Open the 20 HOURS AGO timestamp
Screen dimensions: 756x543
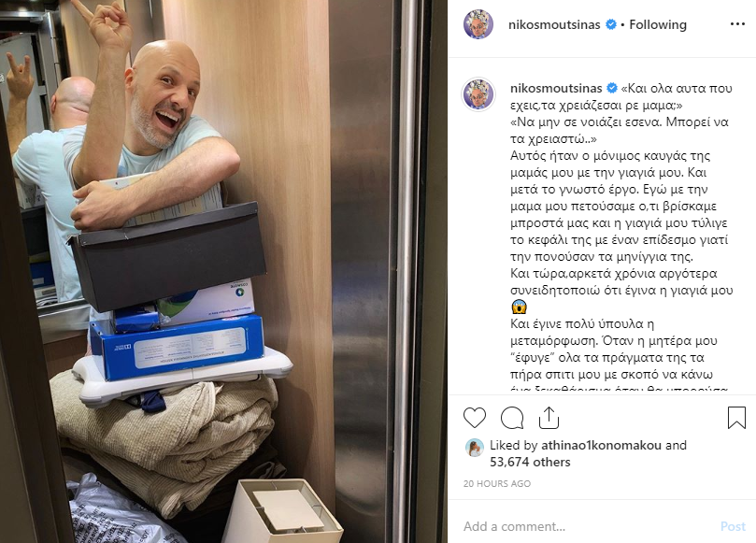coord(497,484)
